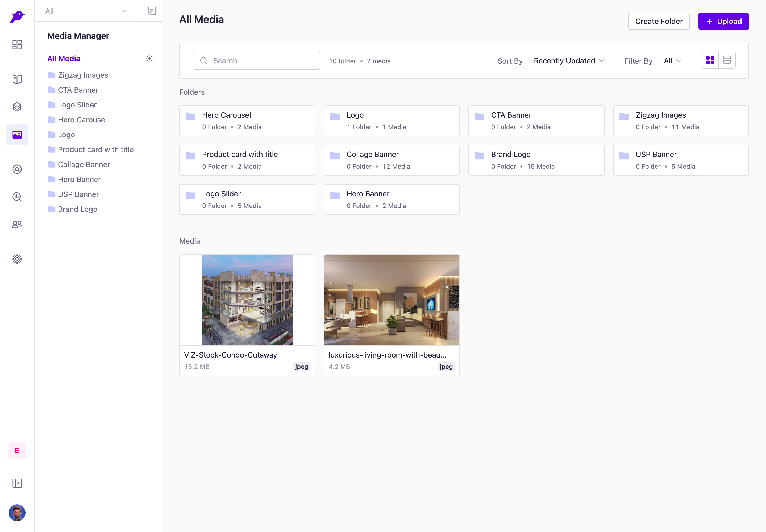Click the Create Folder button
This screenshot has height=532, width=766.
click(x=659, y=21)
